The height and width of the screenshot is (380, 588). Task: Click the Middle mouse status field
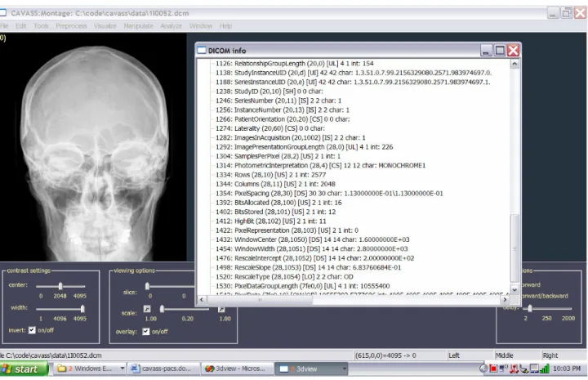tap(517, 355)
